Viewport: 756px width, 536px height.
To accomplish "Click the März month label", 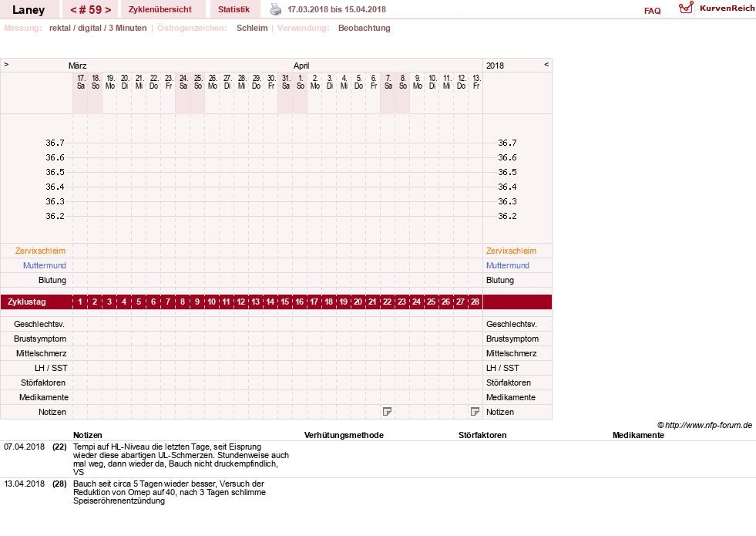I will 78,66.
